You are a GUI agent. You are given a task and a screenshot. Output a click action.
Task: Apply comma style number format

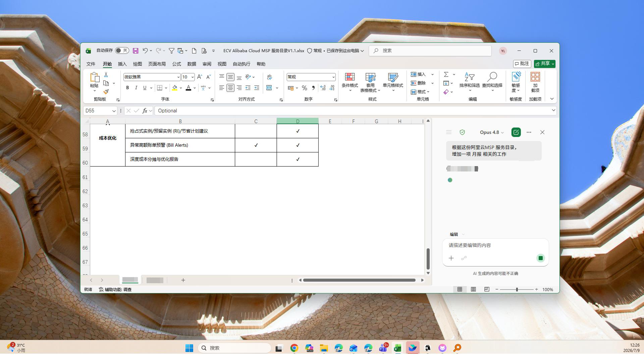pos(313,88)
